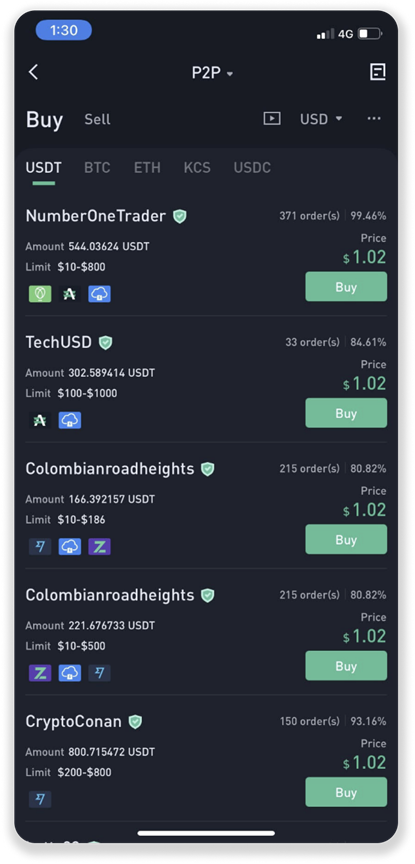Open the video tutorial play icon

tap(272, 118)
